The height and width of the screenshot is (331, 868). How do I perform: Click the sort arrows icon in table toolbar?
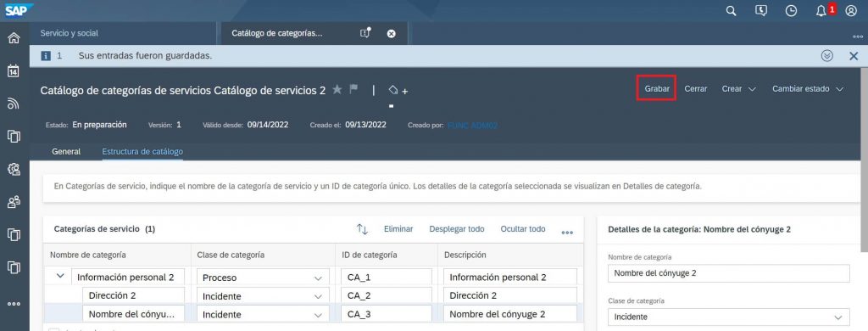click(362, 229)
